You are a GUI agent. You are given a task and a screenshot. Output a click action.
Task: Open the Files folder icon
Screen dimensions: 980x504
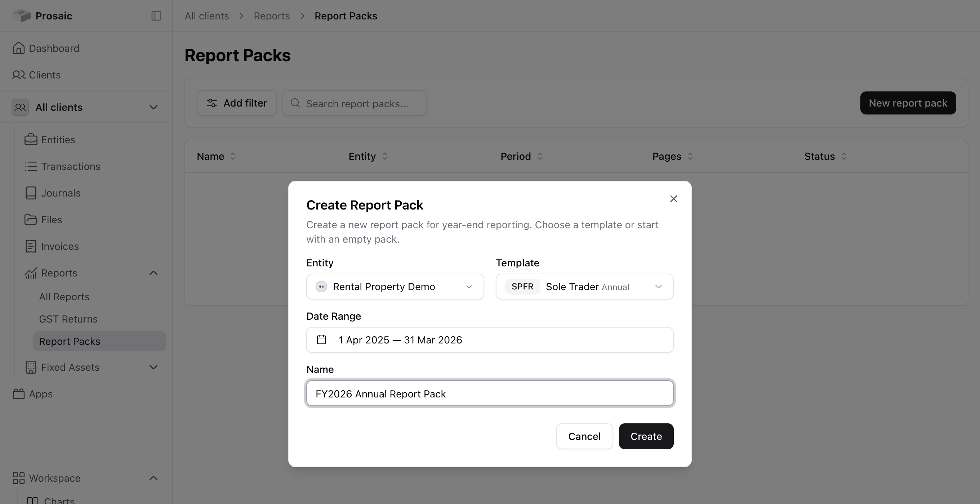31,219
